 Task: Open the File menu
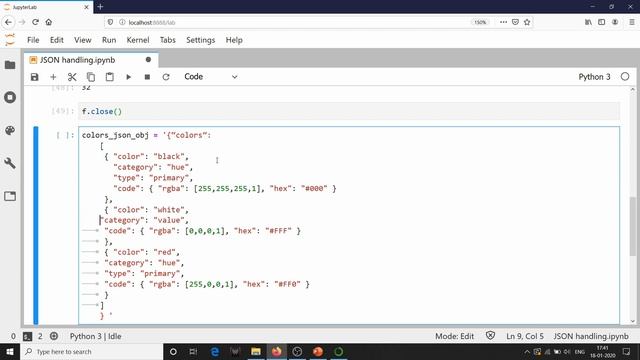33,40
